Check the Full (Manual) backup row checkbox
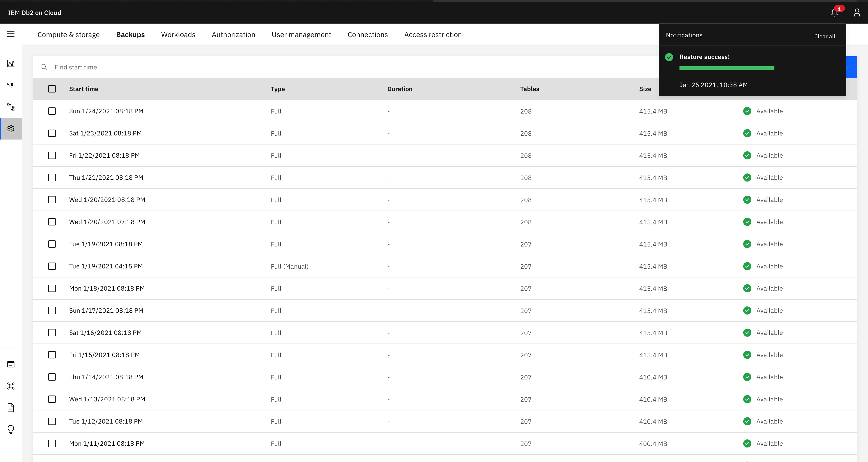The image size is (868, 462). pos(52,266)
